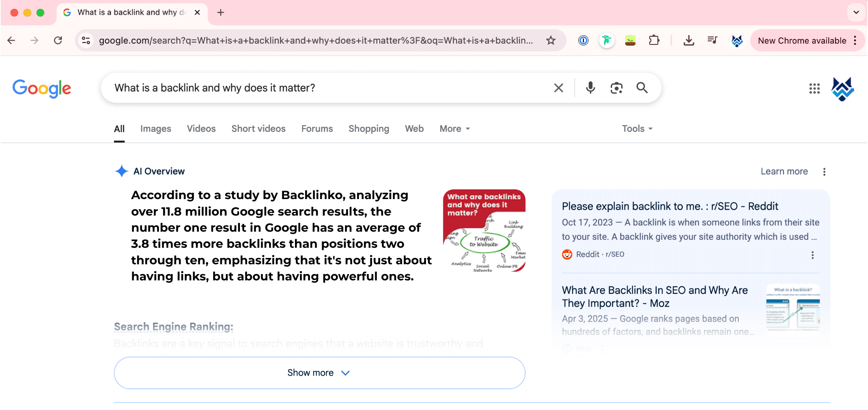Viewport: 868px width, 410px height.
Task: Open the Moz article thumbnail image
Action: pos(793,310)
